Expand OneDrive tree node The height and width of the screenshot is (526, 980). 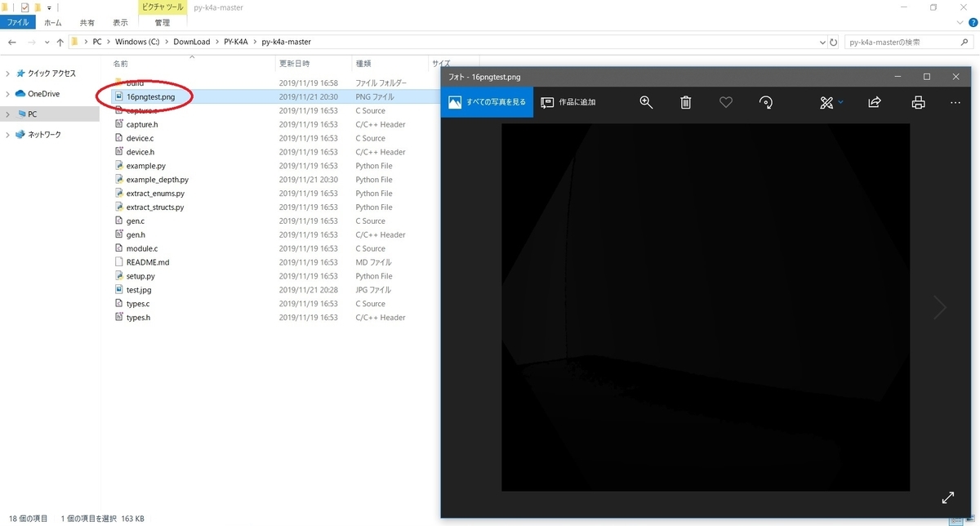point(8,94)
